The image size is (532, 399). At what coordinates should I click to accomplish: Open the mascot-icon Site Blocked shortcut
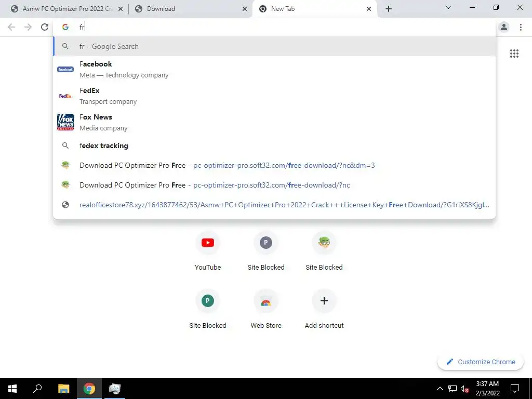(x=324, y=251)
